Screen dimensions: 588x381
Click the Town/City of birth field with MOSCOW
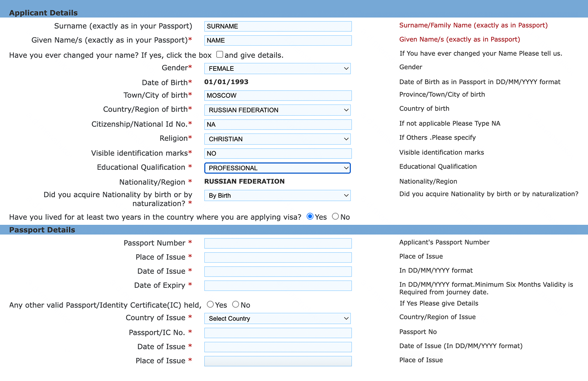coord(278,96)
